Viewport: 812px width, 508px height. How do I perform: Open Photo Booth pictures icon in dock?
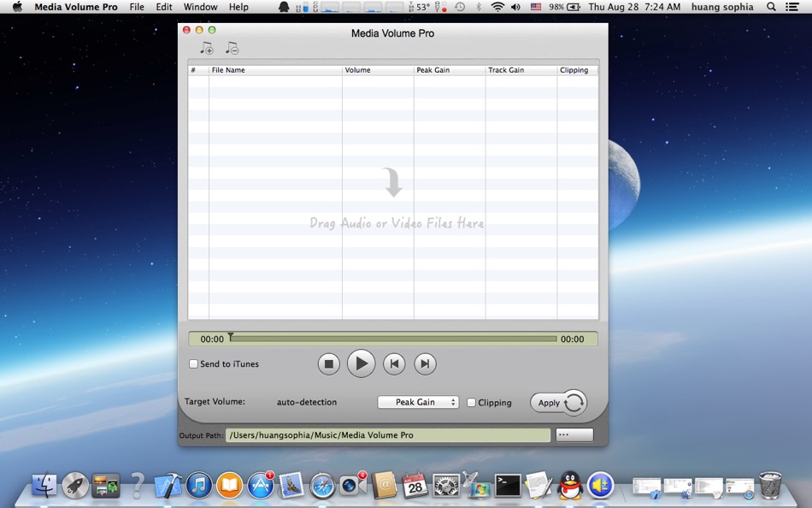(x=106, y=486)
